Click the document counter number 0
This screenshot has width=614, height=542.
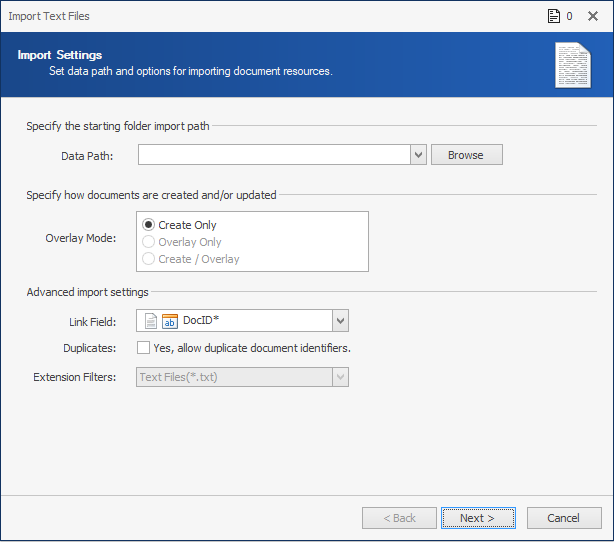click(569, 16)
